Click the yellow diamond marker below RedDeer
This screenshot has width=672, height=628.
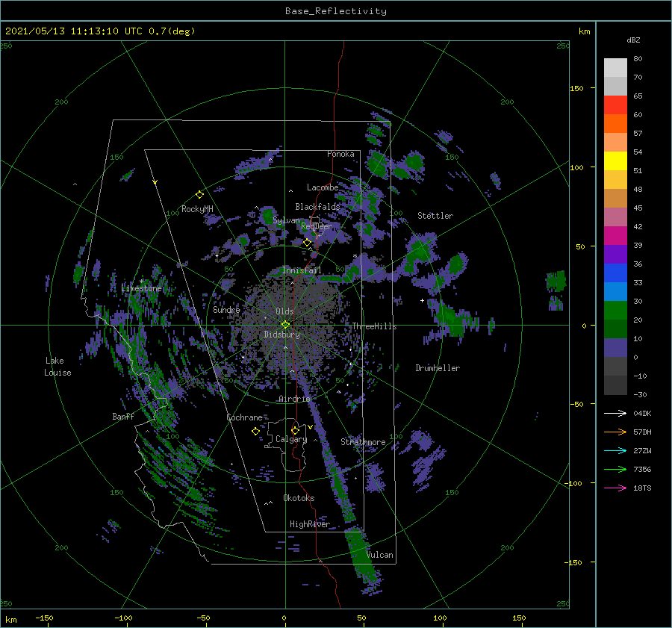[307, 243]
